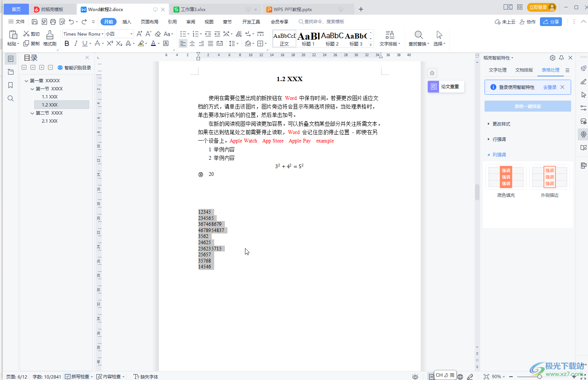
Task: Click the Clear formatting eraser icon
Action: 158,34
